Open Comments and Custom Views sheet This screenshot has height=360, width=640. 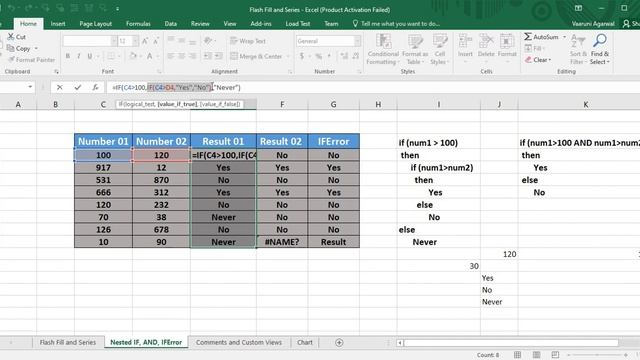[x=239, y=342]
